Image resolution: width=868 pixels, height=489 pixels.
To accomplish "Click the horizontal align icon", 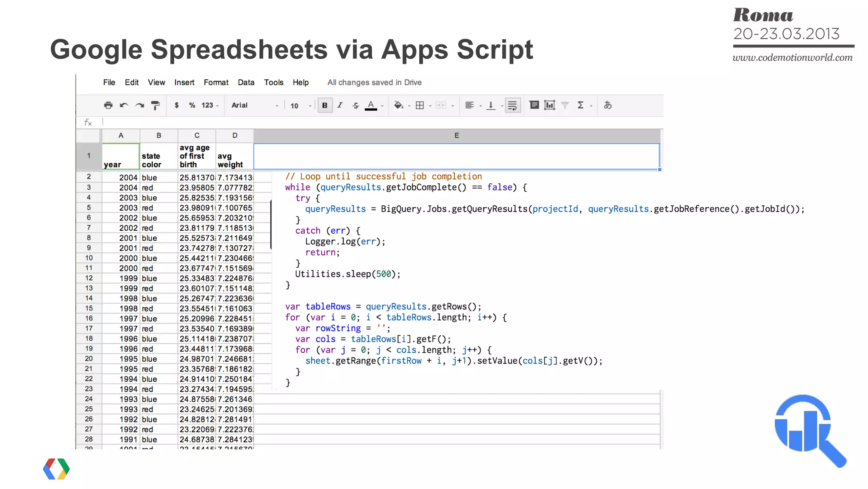I will 469,105.
